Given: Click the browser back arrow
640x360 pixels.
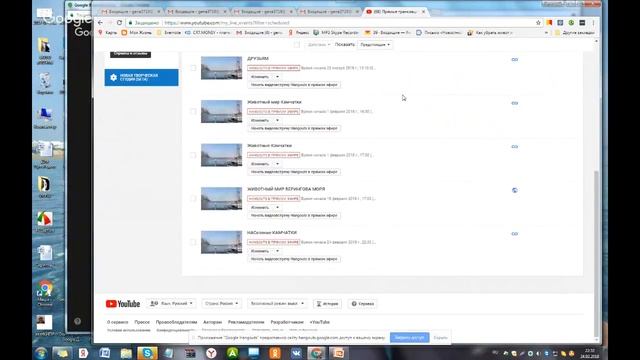Looking at the screenshot, I should pos(100,23).
